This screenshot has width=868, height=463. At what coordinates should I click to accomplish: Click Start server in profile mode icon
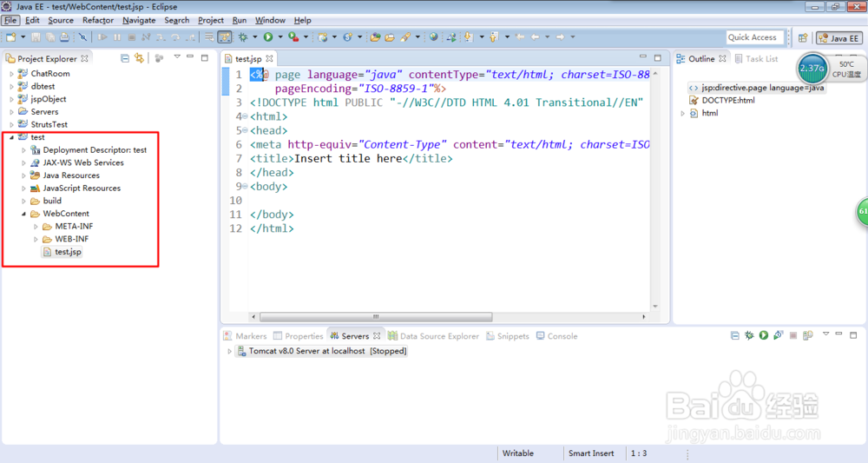(x=779, y=335)
